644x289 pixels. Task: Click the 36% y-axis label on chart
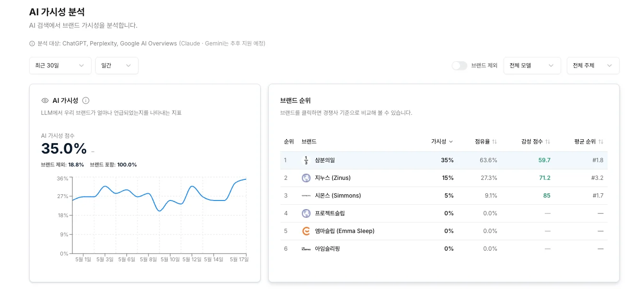[62, 178]
